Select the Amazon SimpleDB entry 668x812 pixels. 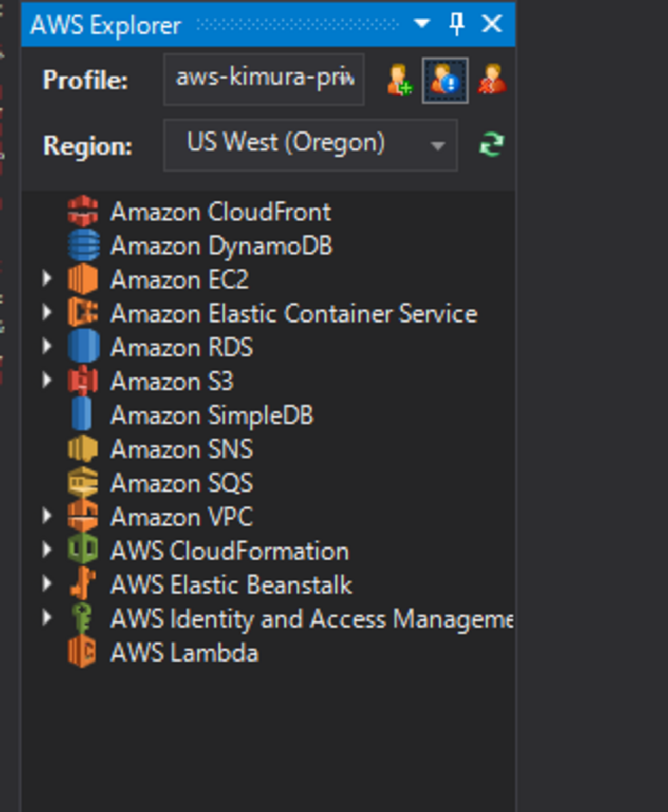(x=212, y=415)
